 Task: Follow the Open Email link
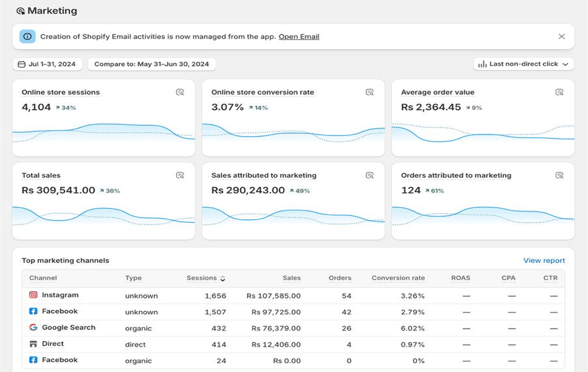(x=299, y=37)
